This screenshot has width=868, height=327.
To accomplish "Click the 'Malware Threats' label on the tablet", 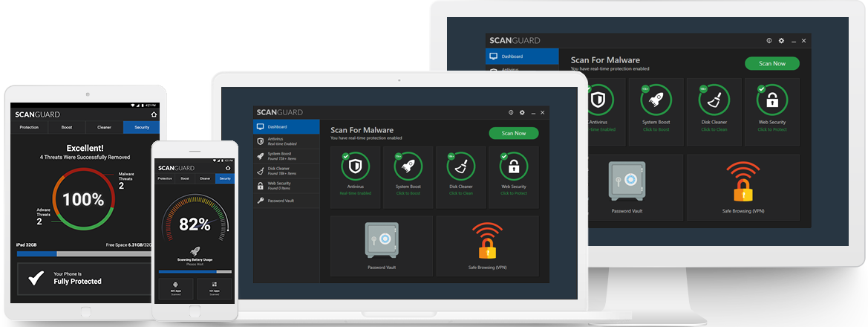I will (127, 176).
